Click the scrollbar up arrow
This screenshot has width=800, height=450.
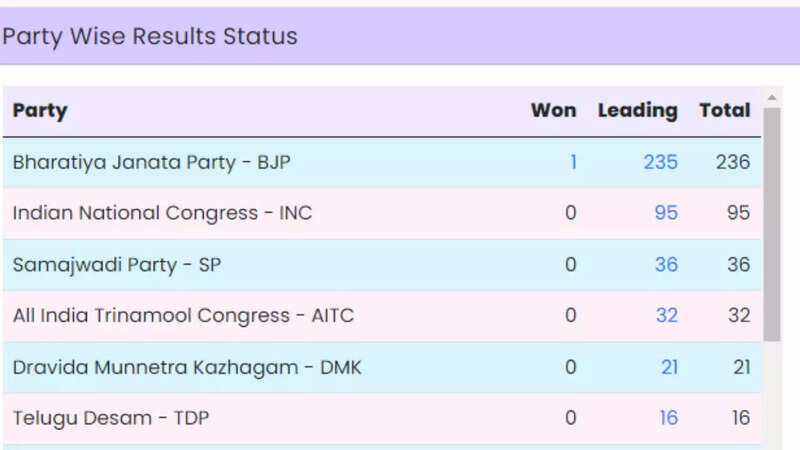click(771, 97)
